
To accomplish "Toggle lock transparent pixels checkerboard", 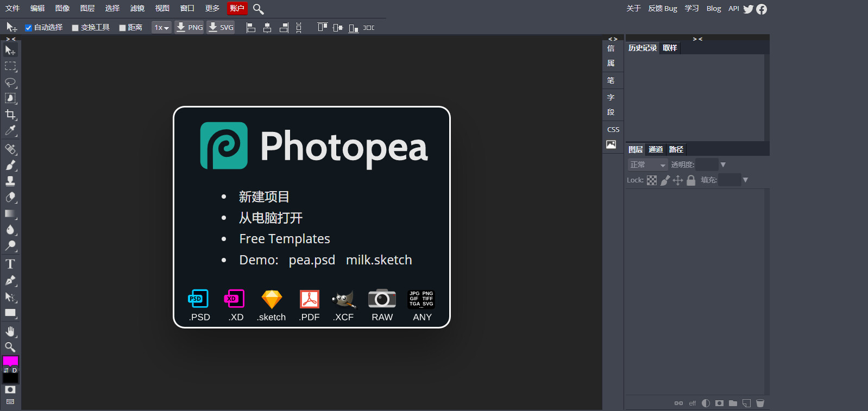I will pyautogui.click(x=652, y=180).
